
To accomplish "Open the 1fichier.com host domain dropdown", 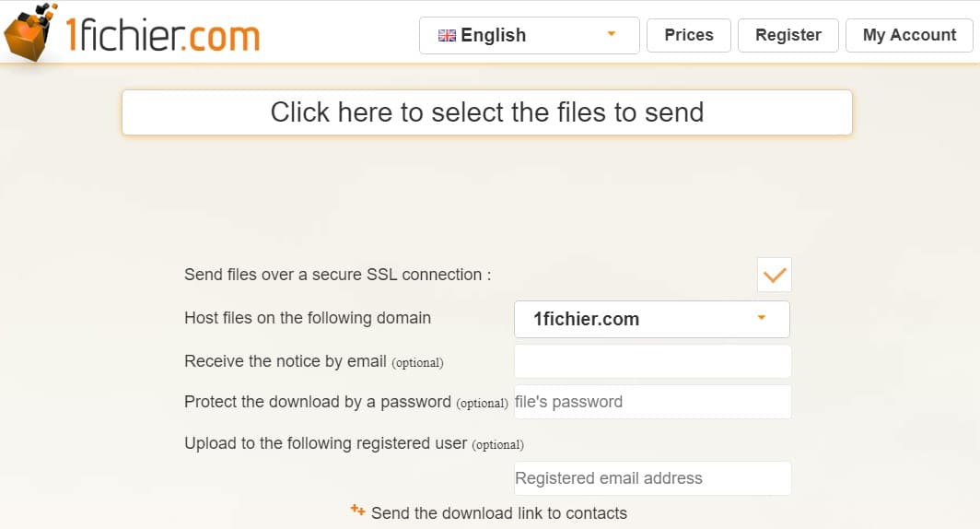I will point(651,319).
